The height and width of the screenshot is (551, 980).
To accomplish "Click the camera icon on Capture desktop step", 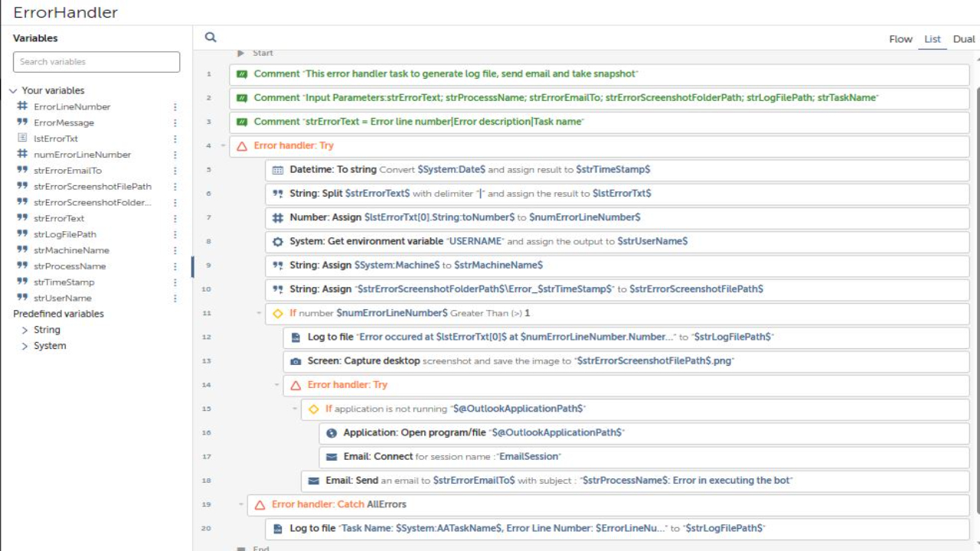I will click(296, 361).
